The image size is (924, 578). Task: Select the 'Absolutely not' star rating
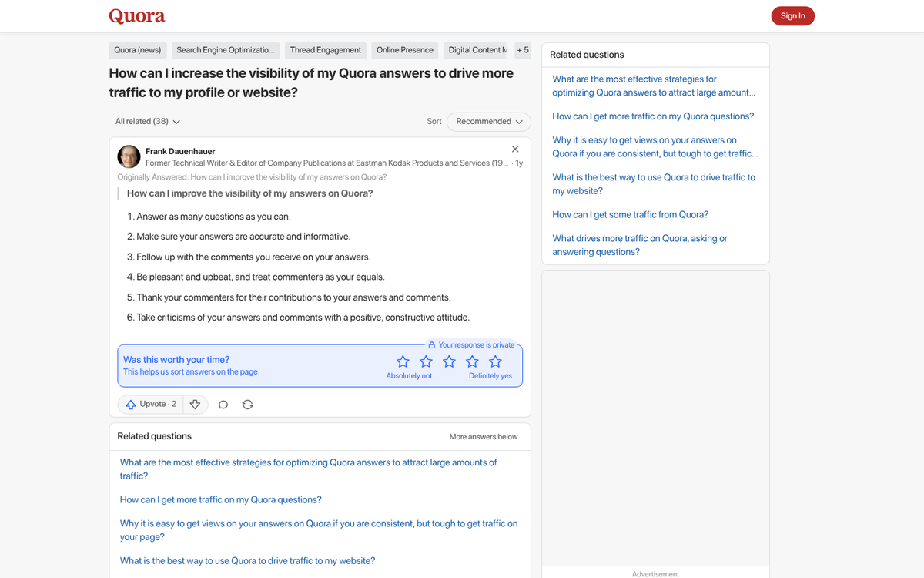click(403, 361)
